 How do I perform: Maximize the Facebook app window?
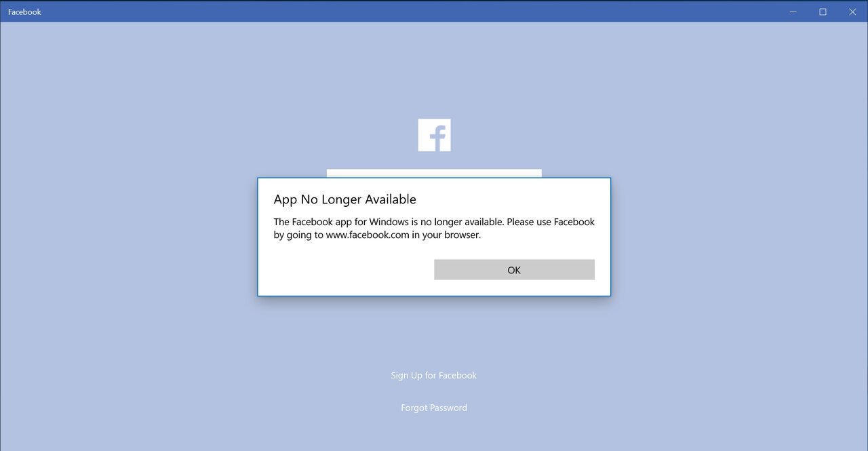point(823,12)
